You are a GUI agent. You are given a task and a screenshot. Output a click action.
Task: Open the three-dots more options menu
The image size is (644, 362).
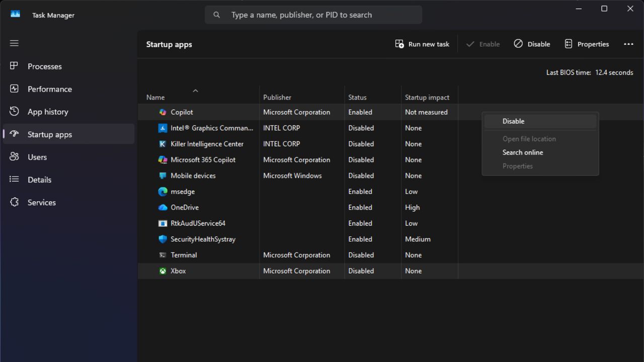click(x=628, y=44)
